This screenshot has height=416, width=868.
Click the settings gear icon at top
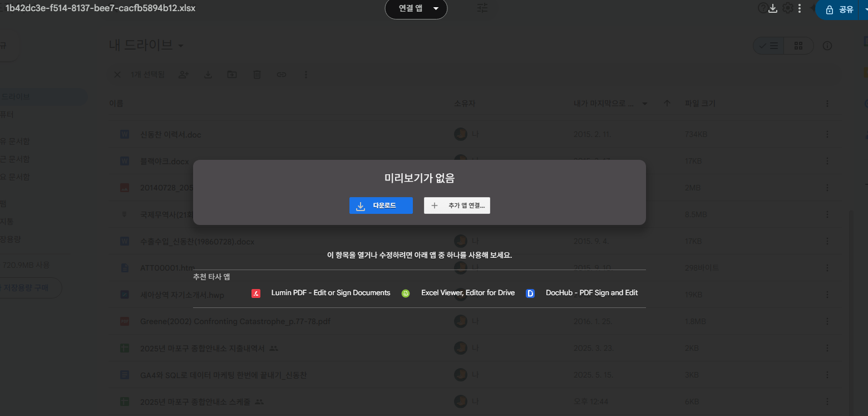tap(787, 8)
